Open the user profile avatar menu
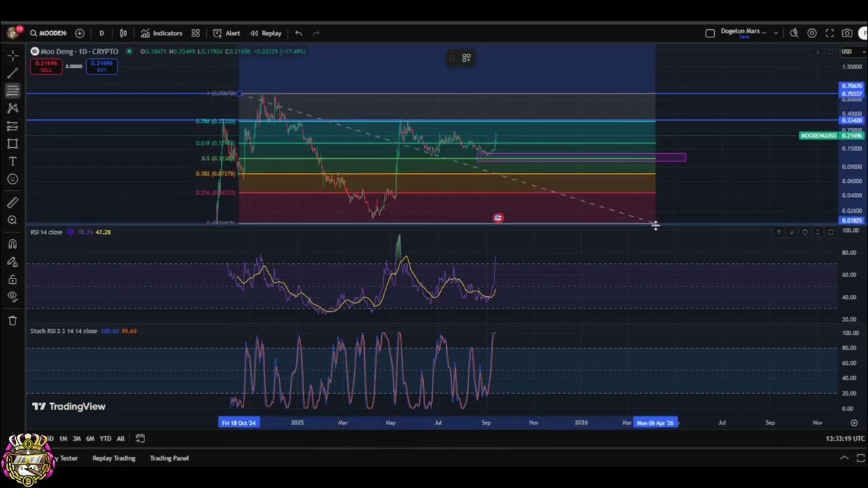This screenshot has height=488, width=868. click(x=863, y=33)
